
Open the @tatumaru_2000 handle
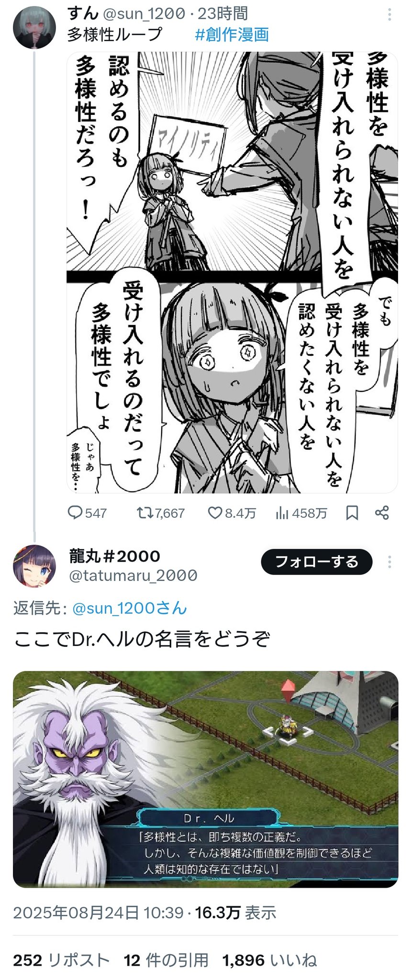133,575
